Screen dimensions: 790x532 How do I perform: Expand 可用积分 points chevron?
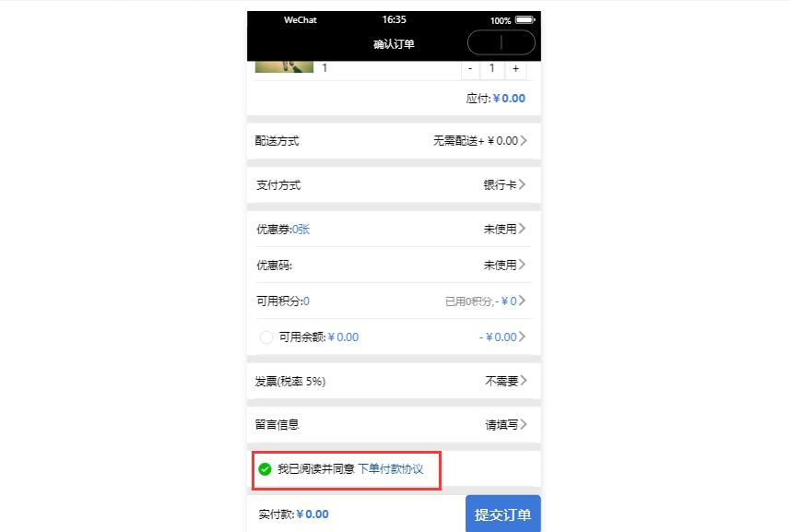pos(523,301)
